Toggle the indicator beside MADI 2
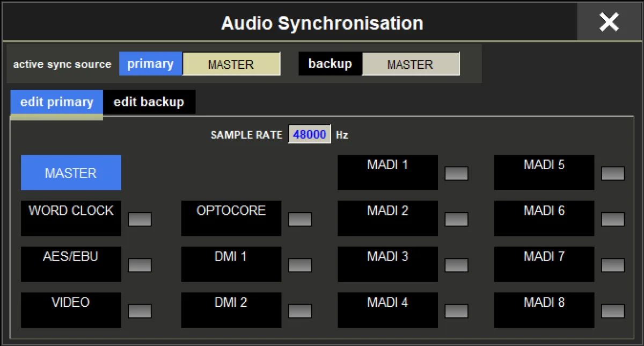Screen dimensions: 644x346 [x=457, y=219]
